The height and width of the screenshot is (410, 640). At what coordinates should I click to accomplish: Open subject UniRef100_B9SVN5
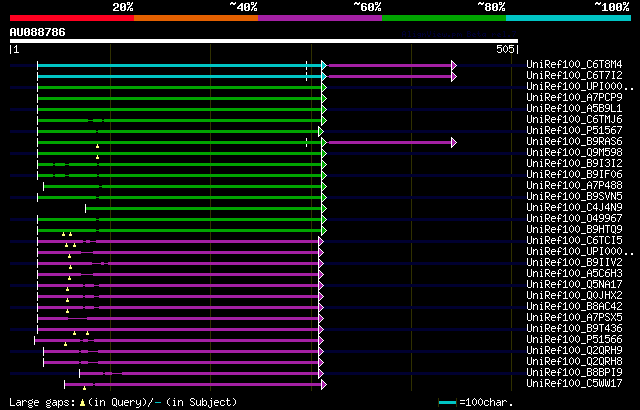[574, 197]
